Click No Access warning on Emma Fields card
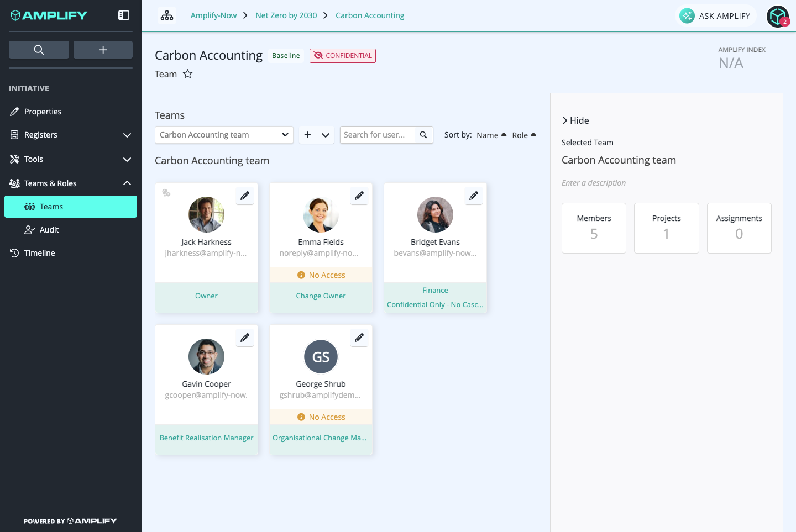 click(321, 275)
